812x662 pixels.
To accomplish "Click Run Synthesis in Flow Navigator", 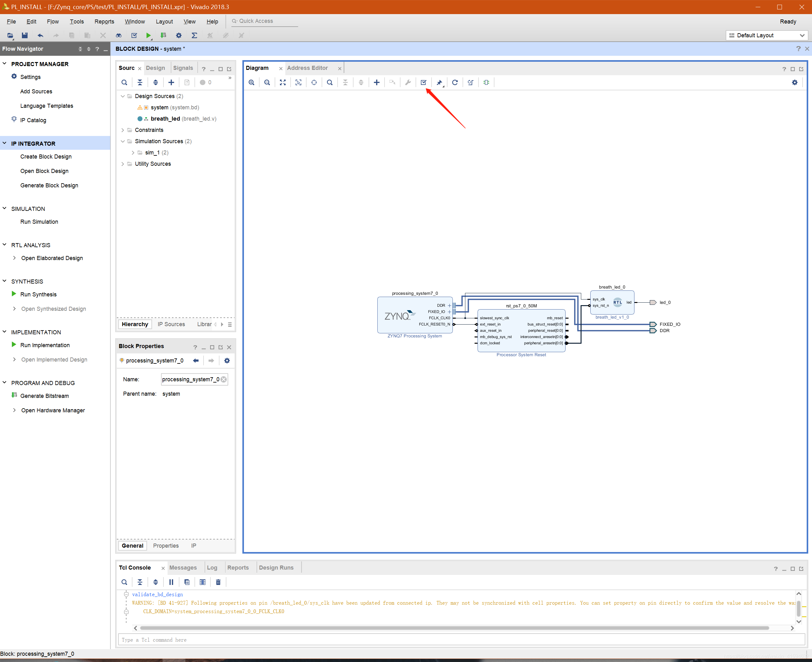I will click(x=39, y=294).
